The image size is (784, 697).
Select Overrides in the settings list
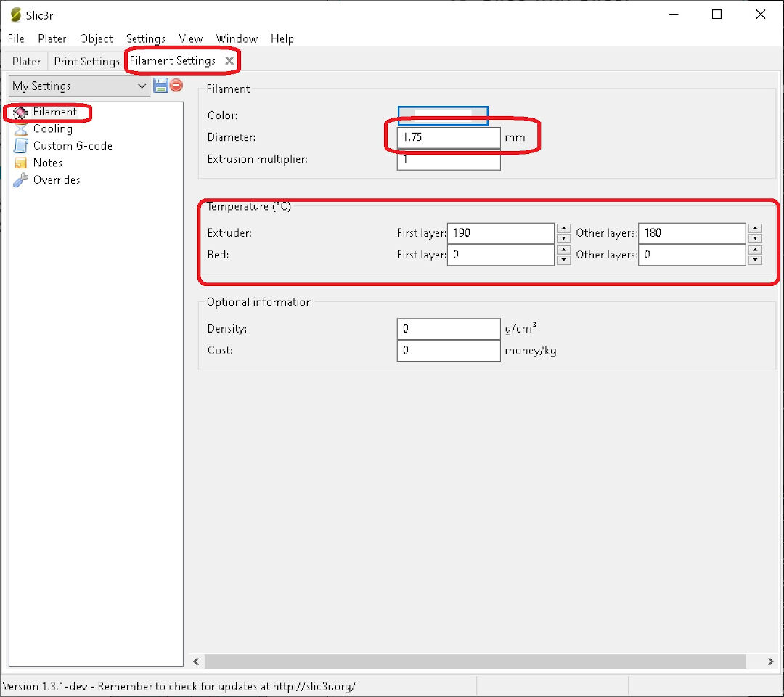57,180
